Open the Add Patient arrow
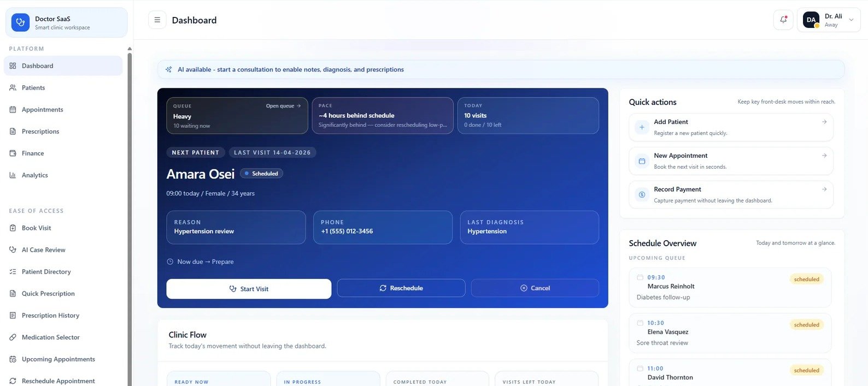868x386 pixels. click(x=824, y=122)
